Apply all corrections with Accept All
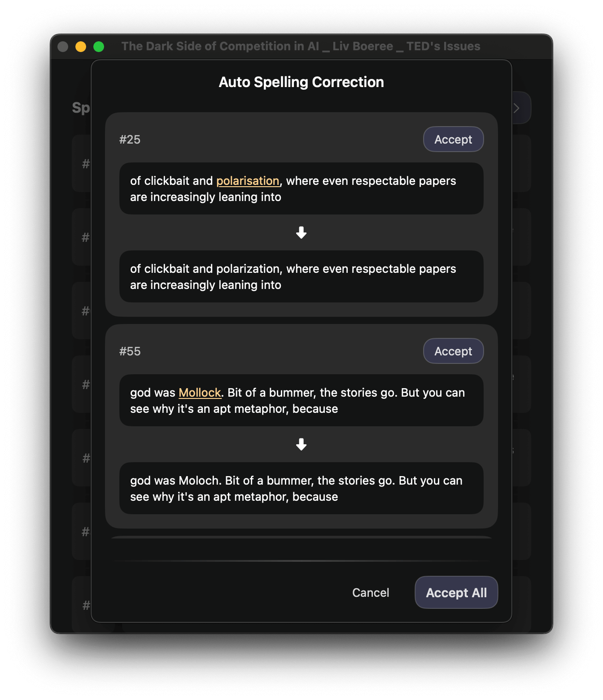The width and height of the screenshot is (603, 700). pyautogui.click(x=456, y=592)
